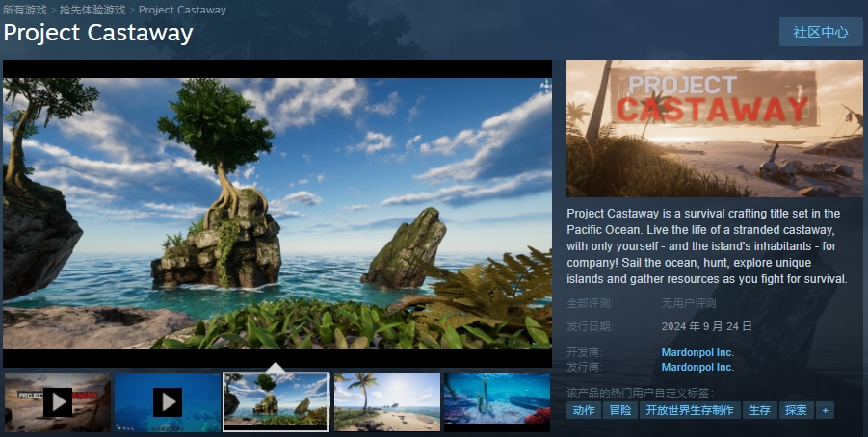Play the first trailer thumbnail with Project Castaway logo

58,402
